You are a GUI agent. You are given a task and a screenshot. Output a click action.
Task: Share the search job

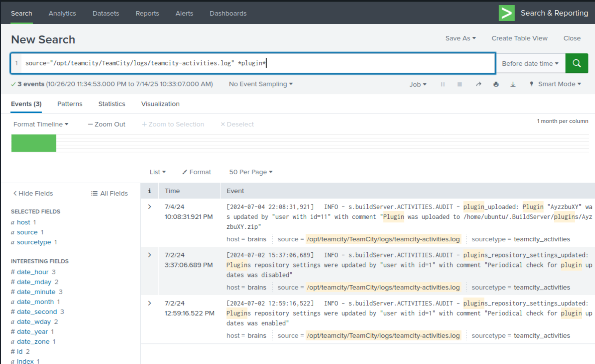click(x=479, y=84)
